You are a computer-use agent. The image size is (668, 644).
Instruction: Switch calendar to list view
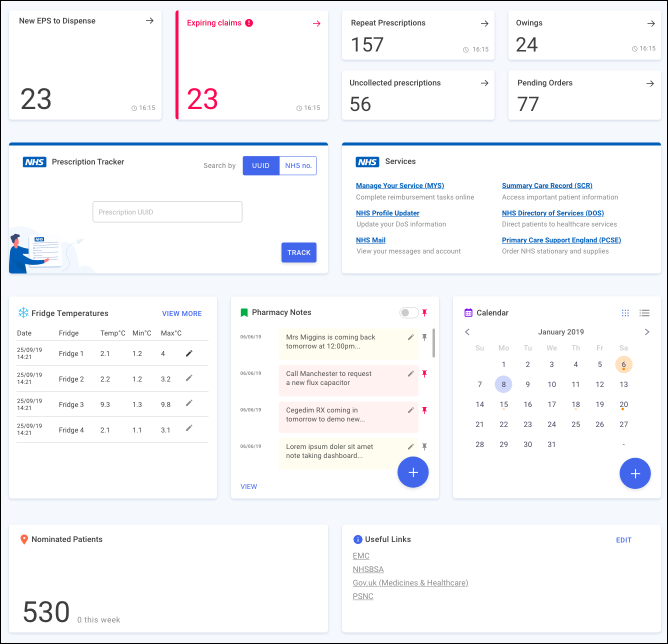pyautogui.click(x=644, y=313)
